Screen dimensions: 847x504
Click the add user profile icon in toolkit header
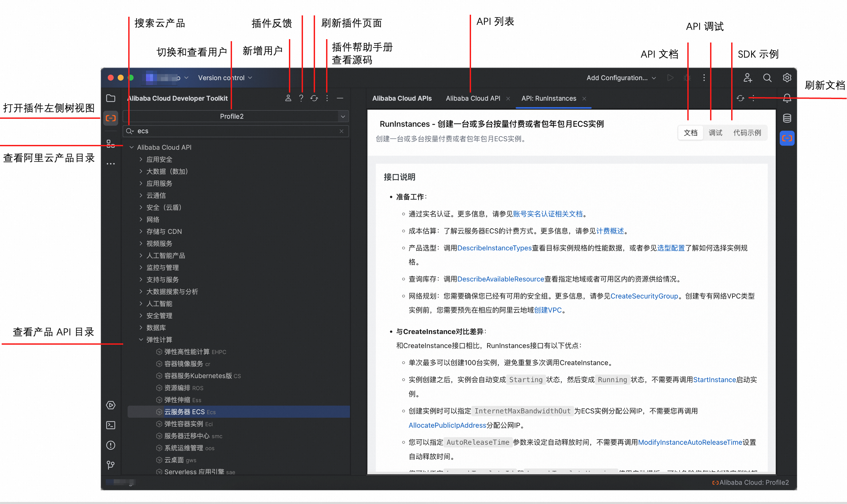point(288,98)
